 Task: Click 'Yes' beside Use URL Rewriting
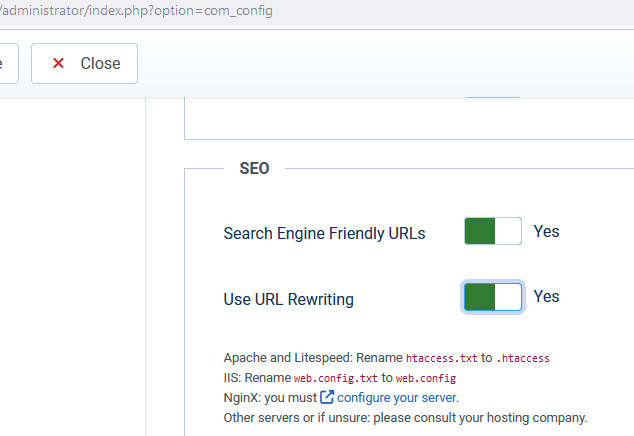coord(546,297)
